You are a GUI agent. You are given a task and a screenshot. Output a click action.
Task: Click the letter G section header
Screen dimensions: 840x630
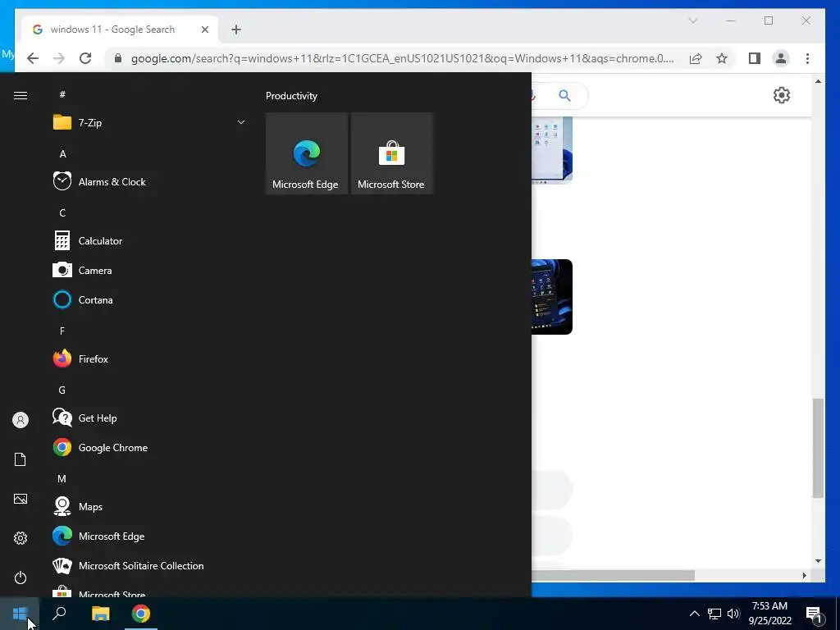[x=62, y=390]
